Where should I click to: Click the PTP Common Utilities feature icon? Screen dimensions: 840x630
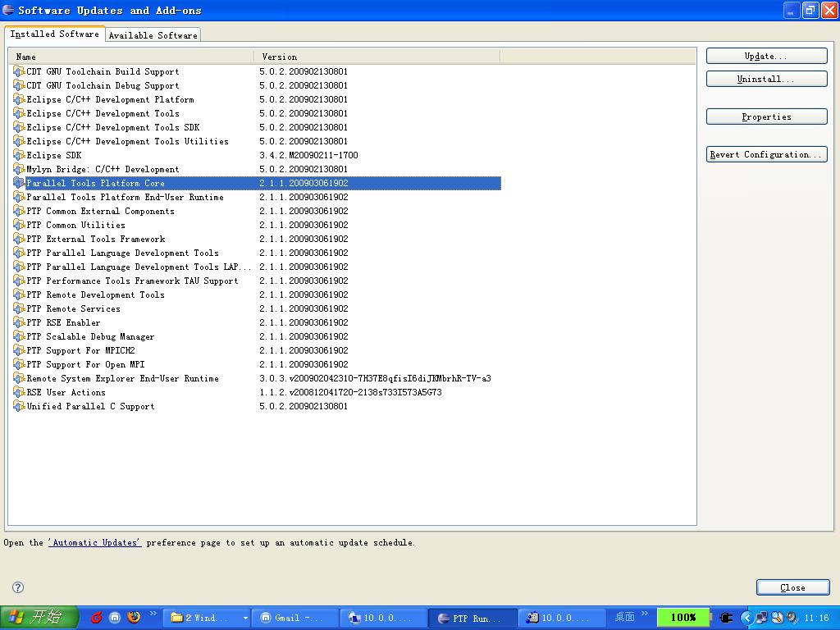click(19, 225)
